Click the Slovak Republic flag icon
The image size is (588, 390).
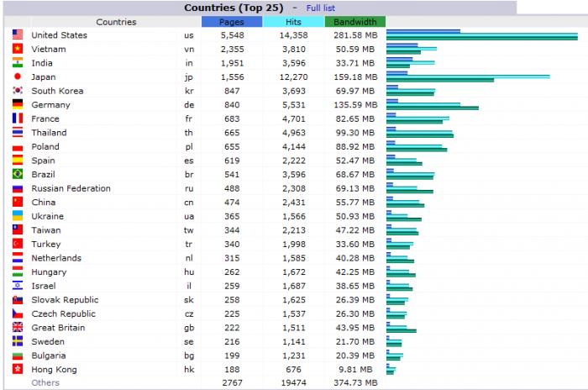18,299
